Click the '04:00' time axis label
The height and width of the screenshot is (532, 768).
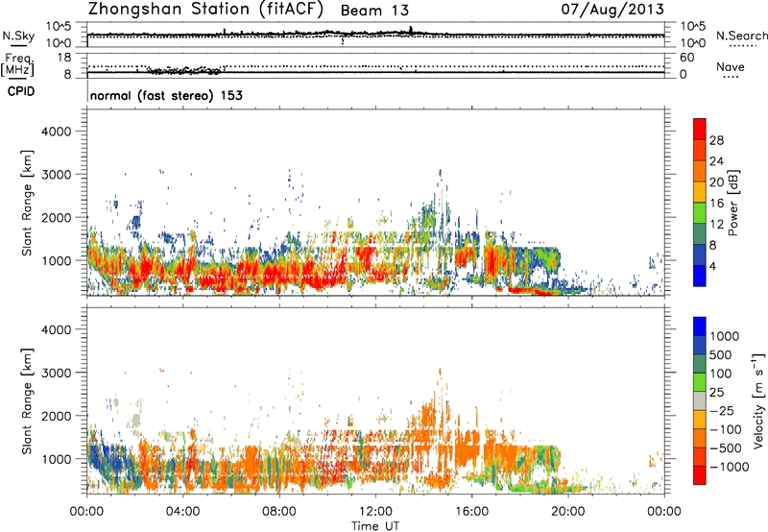(x=182, y=512)
